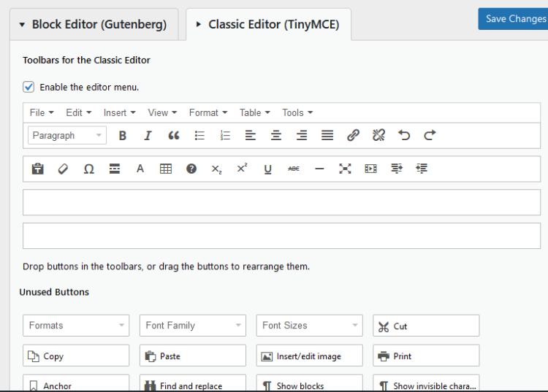Image resolution: width=548 pixels, height=392 pixels.
Task: Switch to Block Editor (Gutenberg) tab
Action: click(x=94, y=24)
